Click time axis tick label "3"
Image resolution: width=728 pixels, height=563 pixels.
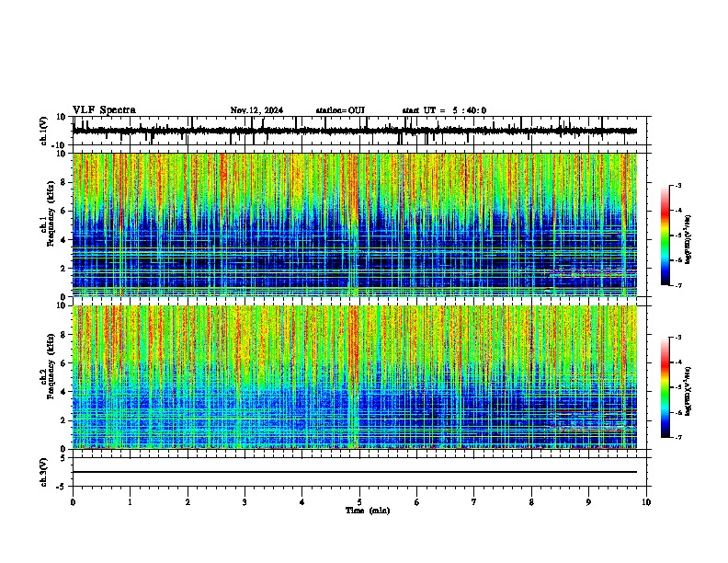pos(245,502)
